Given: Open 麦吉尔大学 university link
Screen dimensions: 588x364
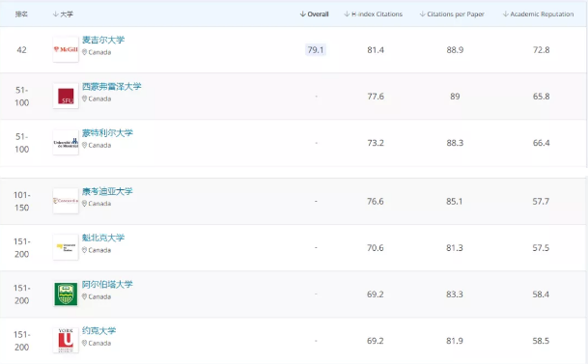Looking at the screenshot, I should click(x=103, y=40).
